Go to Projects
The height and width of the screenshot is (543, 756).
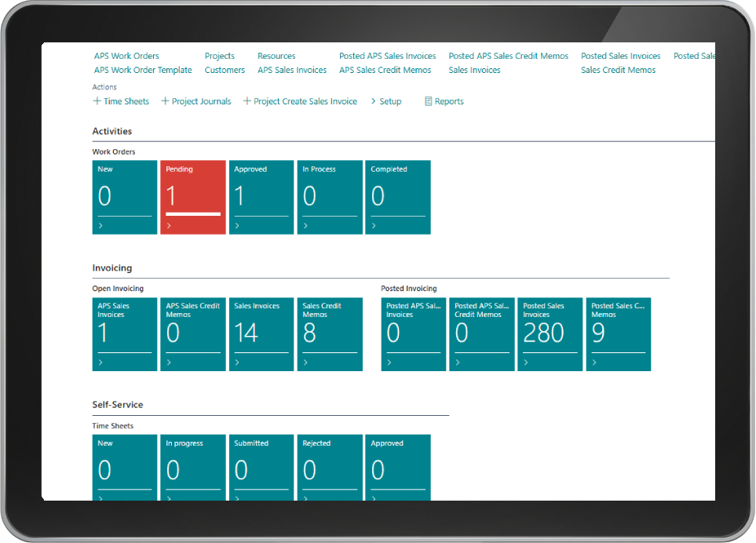click(x=219, y=56)
